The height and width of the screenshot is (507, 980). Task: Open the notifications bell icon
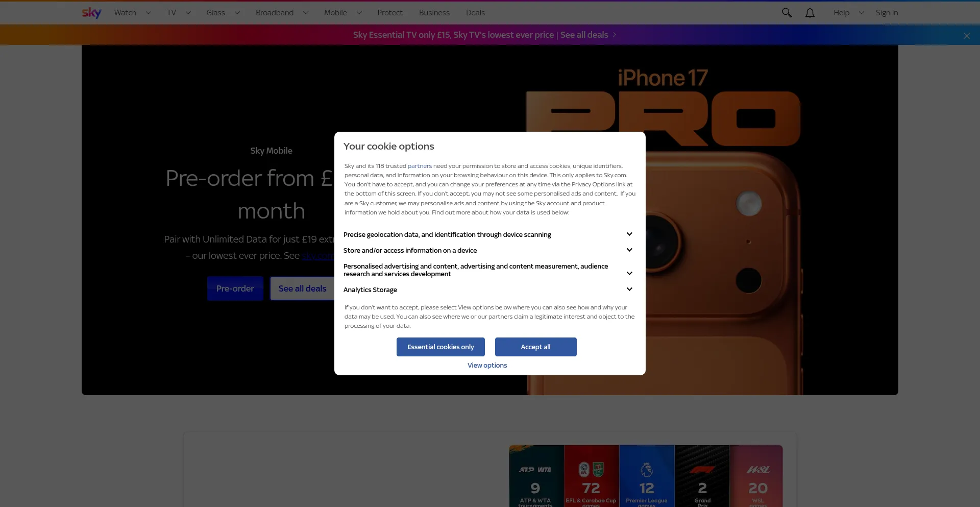(810, 13)
